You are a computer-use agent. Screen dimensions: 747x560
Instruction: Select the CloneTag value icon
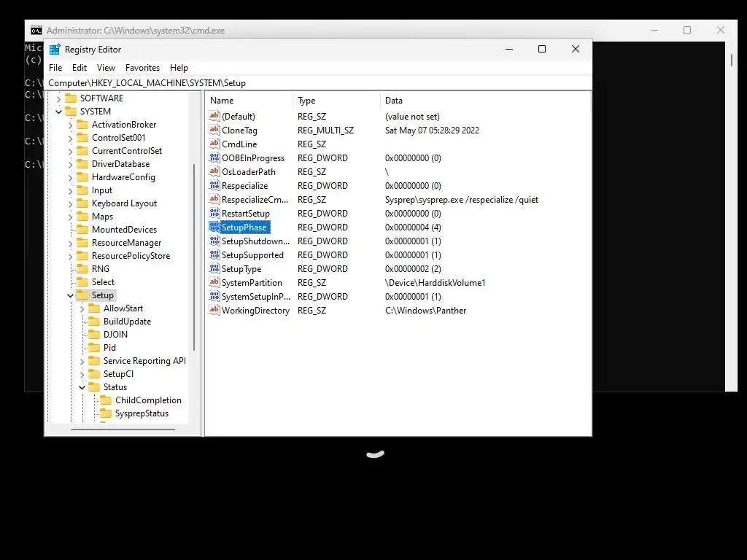tap(214, 130)
